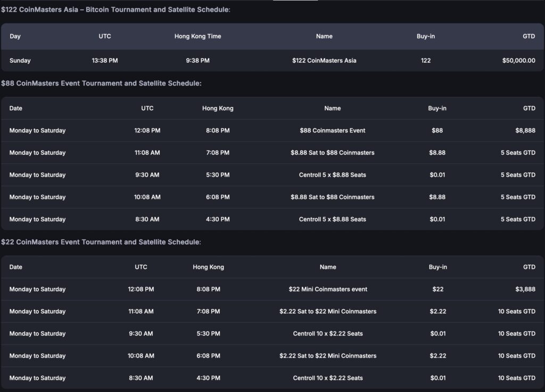Click the $2.22 Sat to $22 Mini Coinmasters entry
The width and height of the screenshot is (545, 392).
[328, 311]
